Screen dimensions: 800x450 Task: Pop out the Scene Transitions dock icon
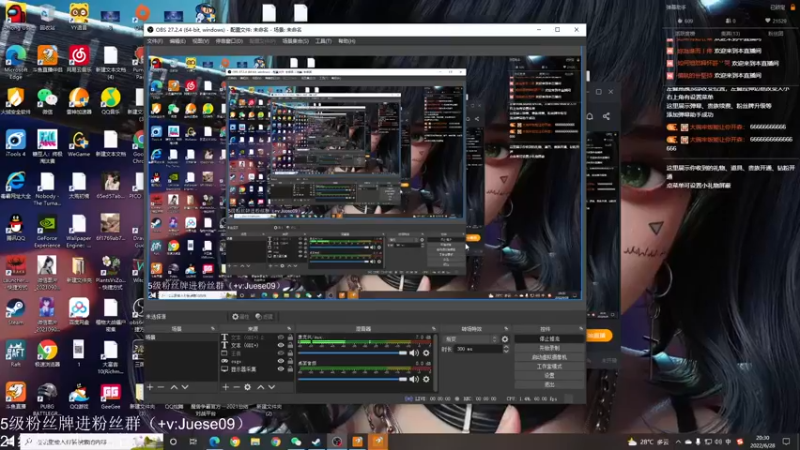pos(506,329)
